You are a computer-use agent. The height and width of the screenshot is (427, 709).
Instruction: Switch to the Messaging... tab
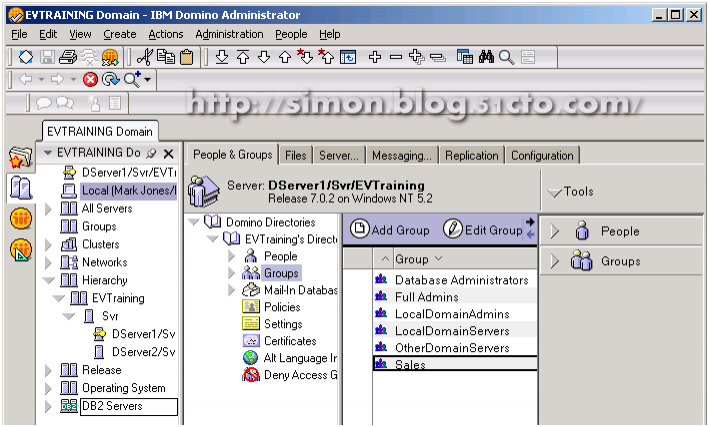(402, 155)
